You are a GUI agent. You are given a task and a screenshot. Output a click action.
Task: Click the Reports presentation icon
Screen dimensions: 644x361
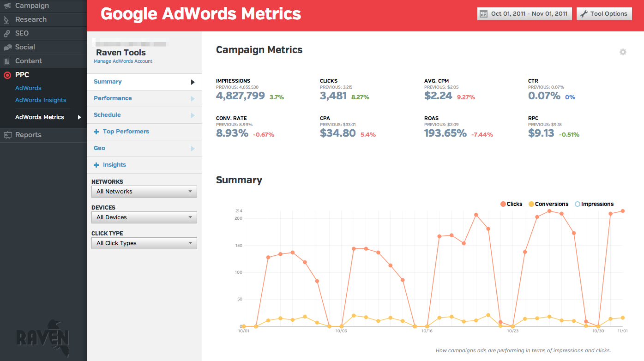tap(7, 135)
